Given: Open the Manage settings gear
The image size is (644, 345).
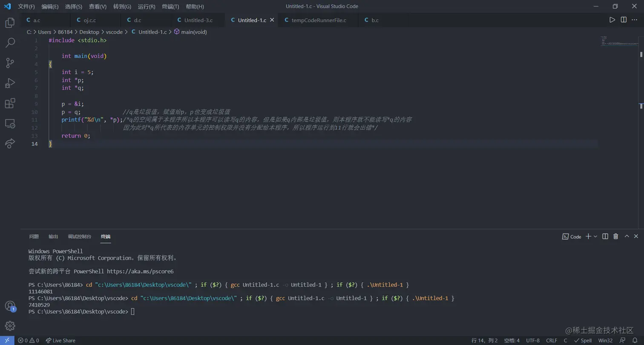Looking at the screenshot, I should (10, 326).
